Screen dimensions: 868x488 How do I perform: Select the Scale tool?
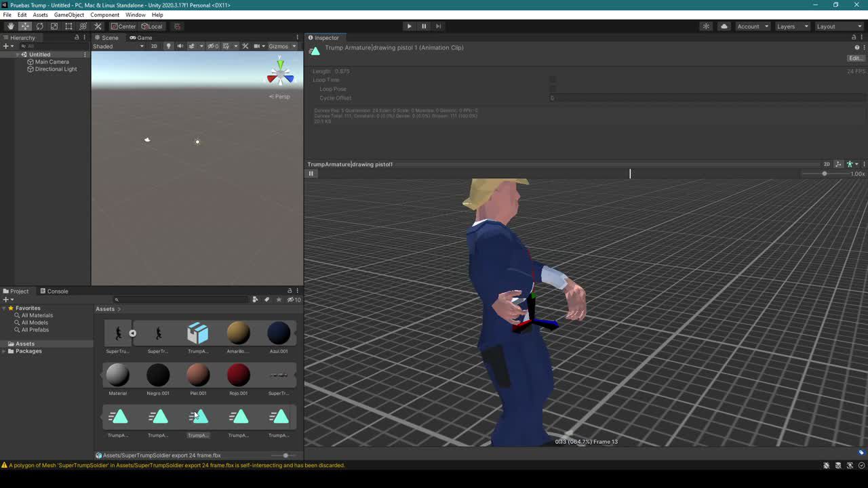pyautogui.click(x=54, y=26)
